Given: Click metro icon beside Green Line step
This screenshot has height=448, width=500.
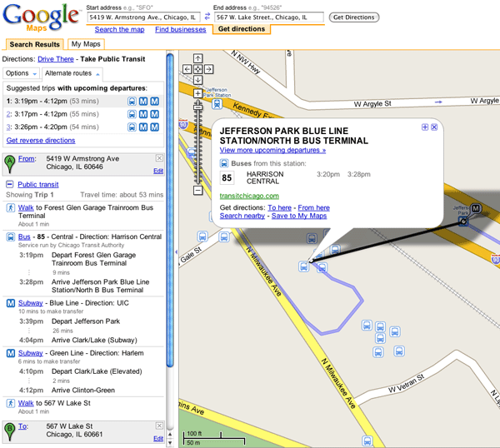Looking at the screenshot, I should coord(11,353).
